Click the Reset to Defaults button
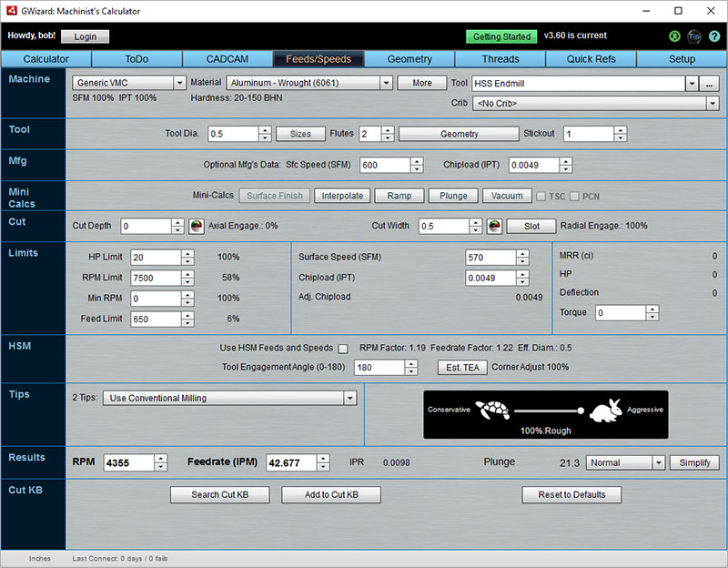The height and width of the screenshot is (568, 728). (x=571, y=495)
